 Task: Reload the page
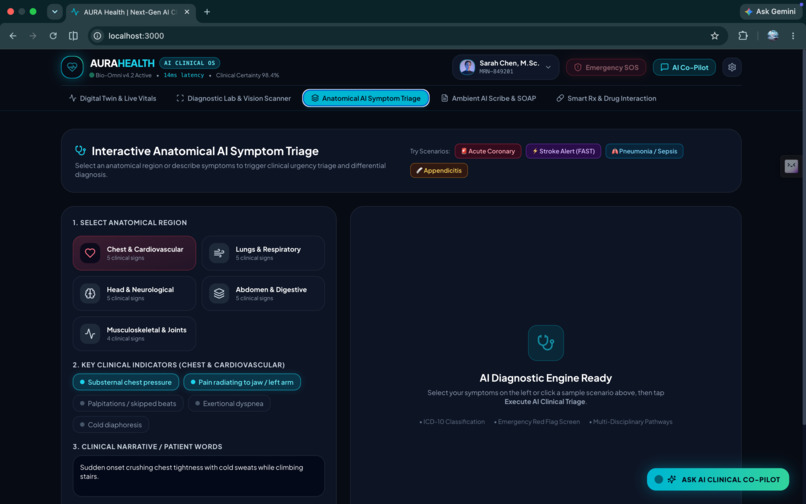[53, 35]
